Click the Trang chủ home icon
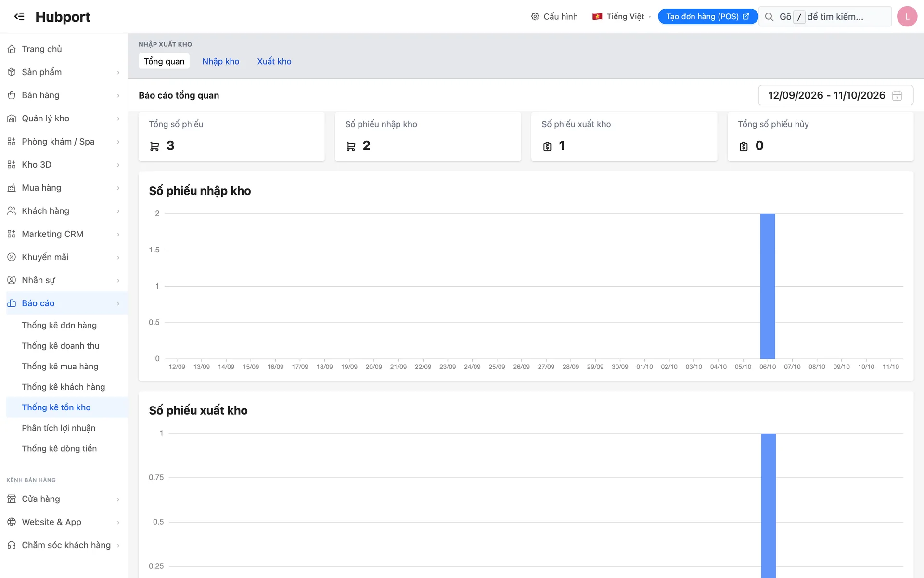 [x=12, y=49]
